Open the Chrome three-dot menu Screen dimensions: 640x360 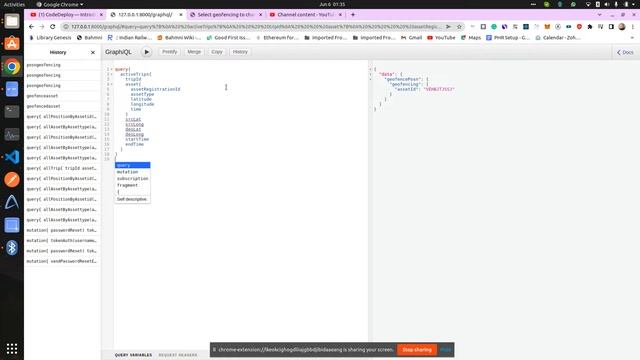click(633, 27)
